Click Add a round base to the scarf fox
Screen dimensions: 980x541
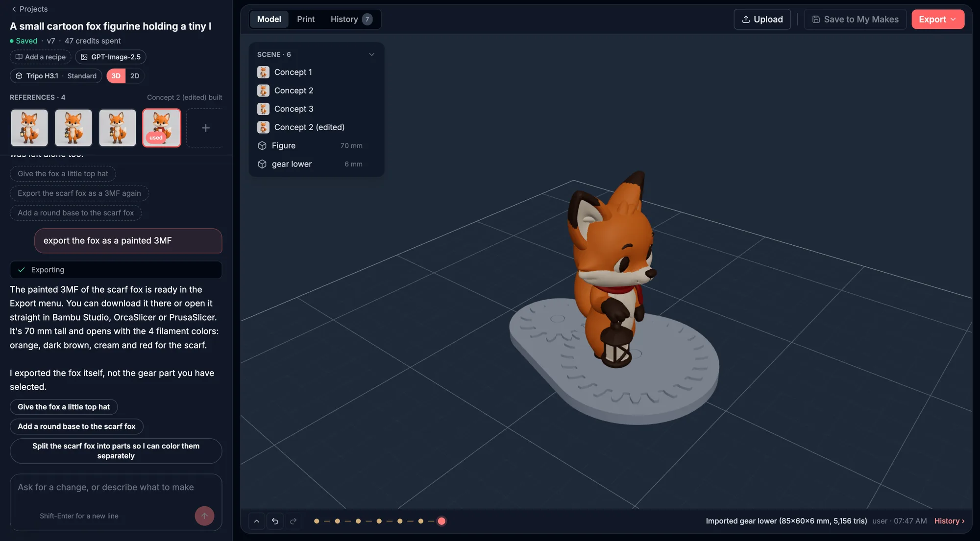[x=76, y=426]
